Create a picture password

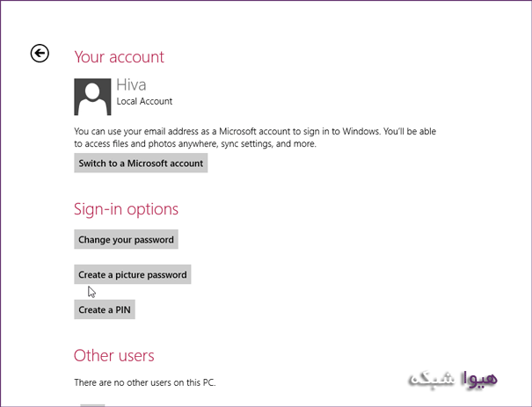click(132, 274)
